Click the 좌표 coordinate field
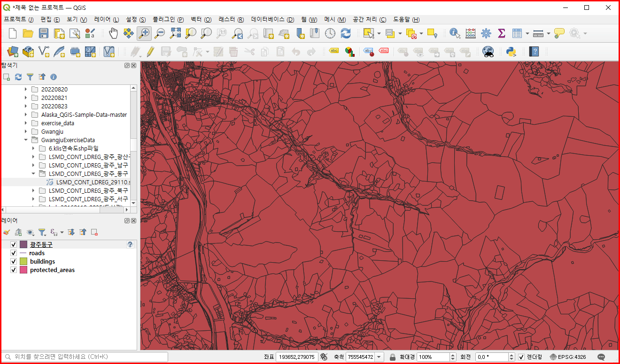The width and height of the screenshot is (620, 364). point(297,357)
